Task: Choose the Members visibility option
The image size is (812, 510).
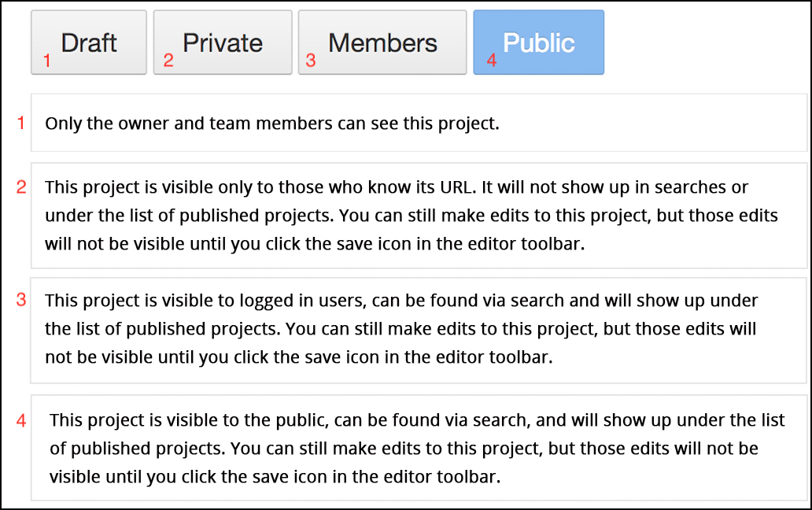Action: coord(382,42)
